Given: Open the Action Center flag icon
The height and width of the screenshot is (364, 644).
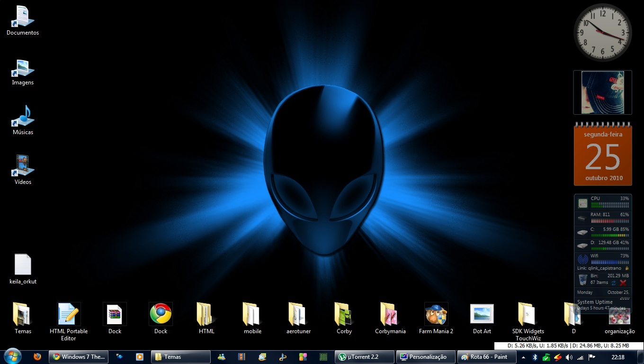Looking at the screenshot, I should coord(591,357).
